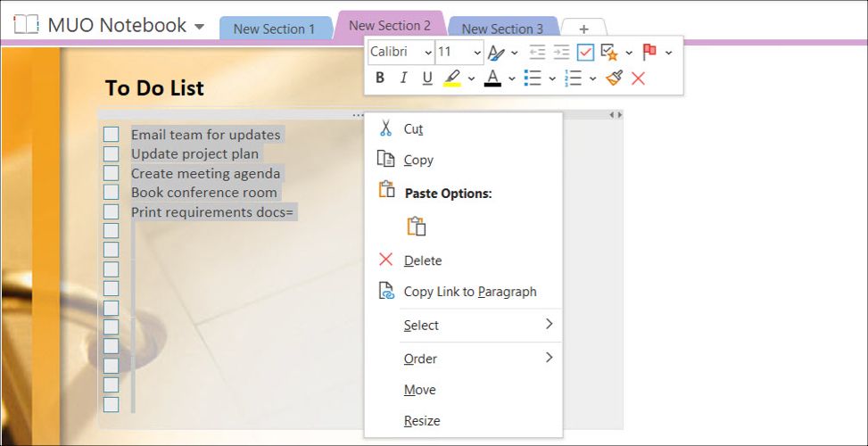Apply numbered list formatting

click(x=573, y=78)
